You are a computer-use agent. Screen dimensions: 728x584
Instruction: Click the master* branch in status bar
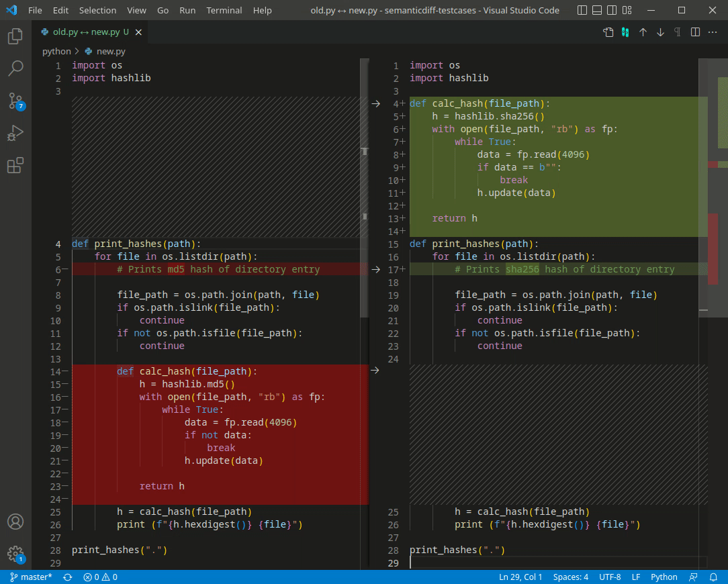(x=31, y=577)
